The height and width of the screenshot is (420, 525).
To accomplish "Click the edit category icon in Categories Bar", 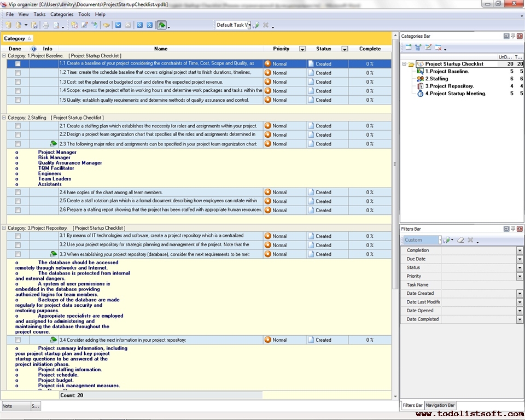I will click(428, 48).
